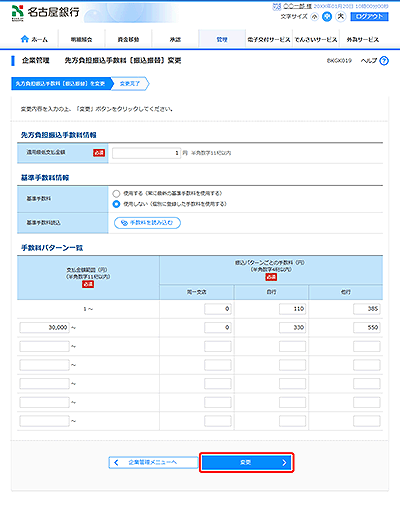400x506 pixels.
Task: Select small font size icon
Action: pyautogui.click(x=314, y=17)
